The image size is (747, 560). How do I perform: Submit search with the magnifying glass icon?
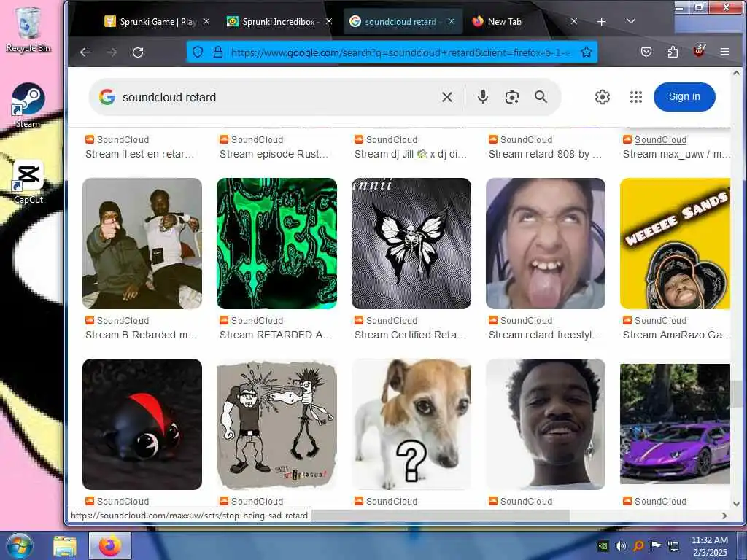click(x=541, y=97)
